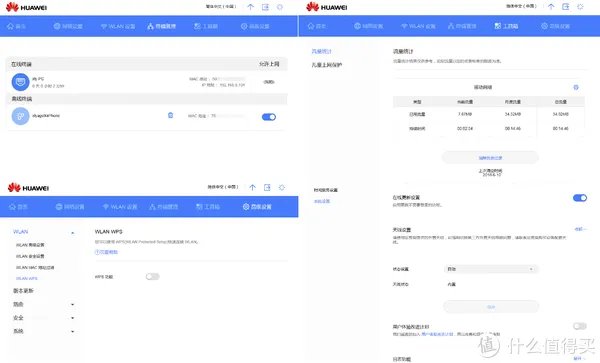Open the settings help link under WLAN WPS
Screen dimensions: 600x363
click(106, 252)
